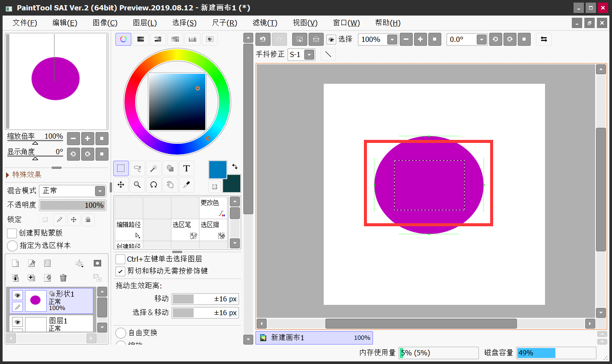612x364 pixels.
Task: Open the 手抖修正 S-1 dropdown
Action: click(309, 55)
